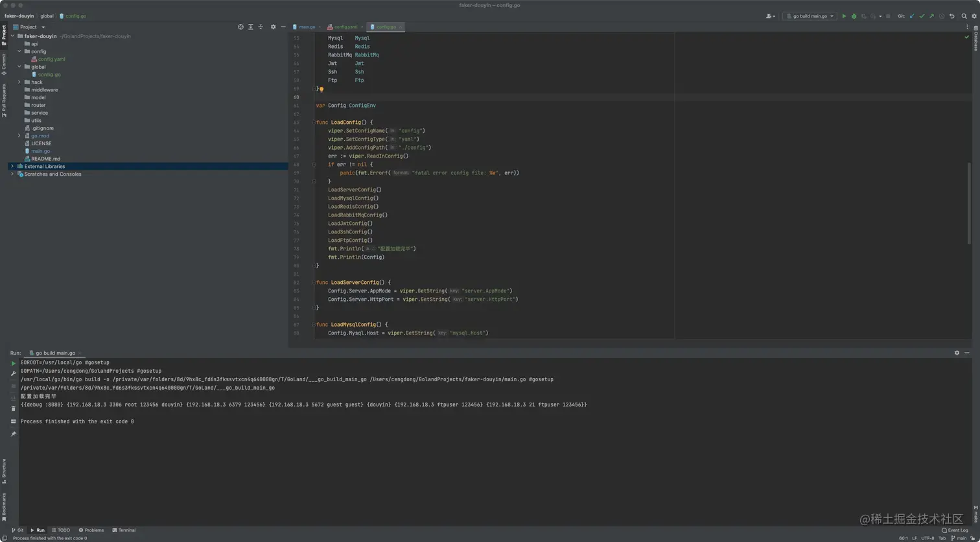Hide the Project tool window
This screenshot has height=542, width=980.
click(x=283, y=27)
